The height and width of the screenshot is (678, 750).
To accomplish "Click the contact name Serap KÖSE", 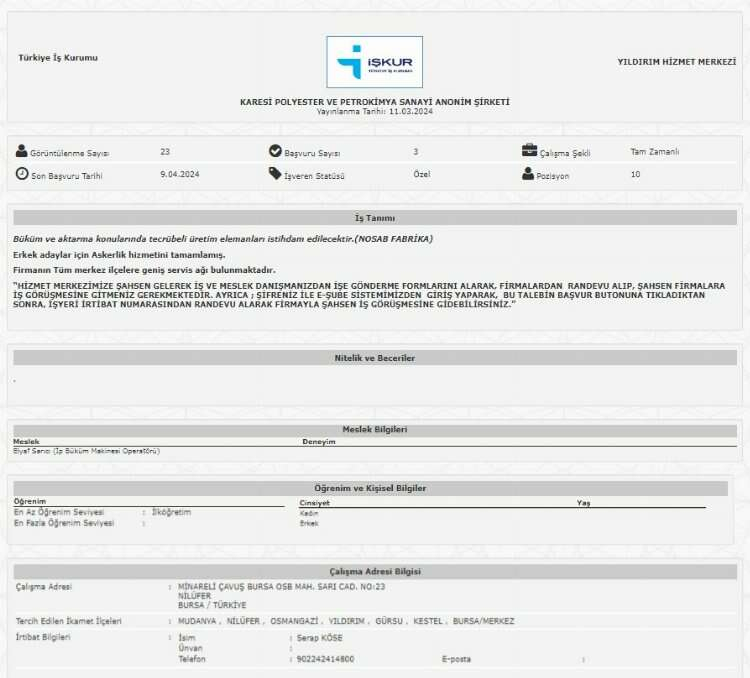I will 318,637.
